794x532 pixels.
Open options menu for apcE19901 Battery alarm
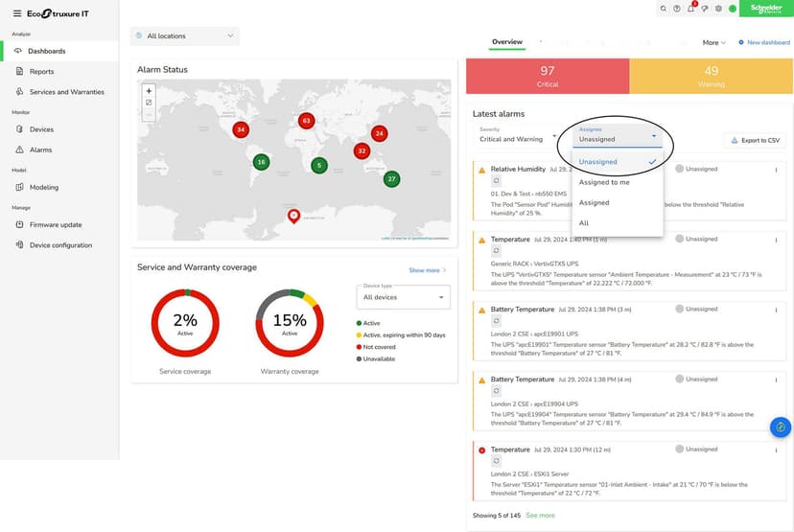(x=776, y=310)
